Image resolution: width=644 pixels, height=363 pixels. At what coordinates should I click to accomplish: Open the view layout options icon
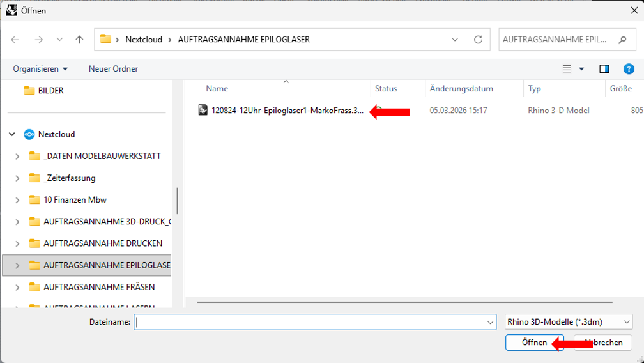coord(567,68)
